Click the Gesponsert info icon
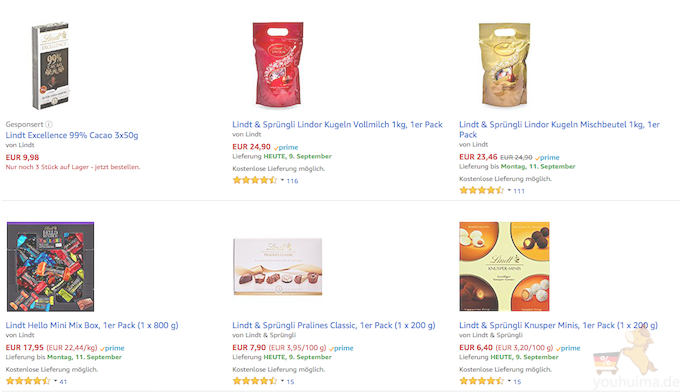Viewport: 680px width, 392px height. point(49,124)
